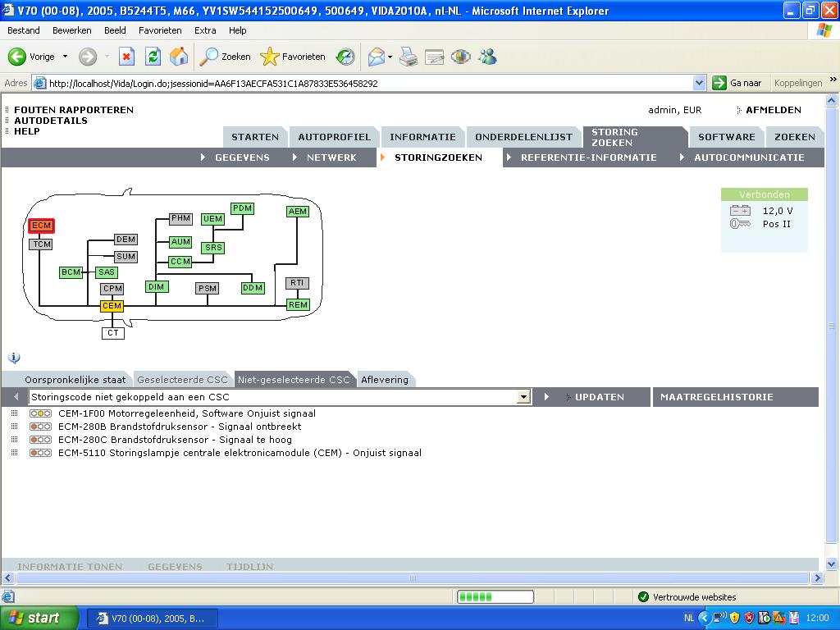840x630 pixels.
Task: Click the Stop loading toolbar icon
Action: [126, 57]
